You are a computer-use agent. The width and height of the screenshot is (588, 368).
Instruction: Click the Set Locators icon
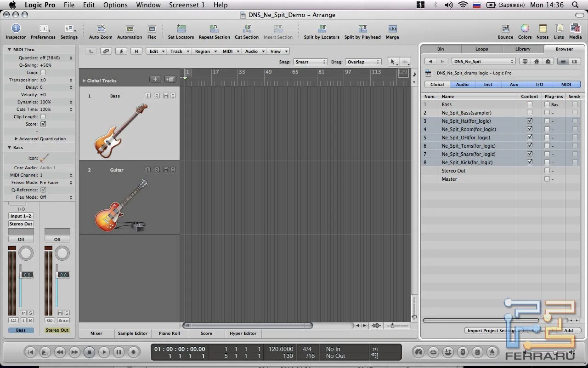coord(181,29)
